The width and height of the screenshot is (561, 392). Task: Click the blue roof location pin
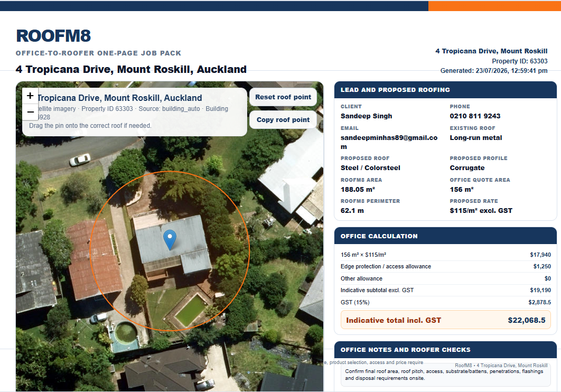170,240
